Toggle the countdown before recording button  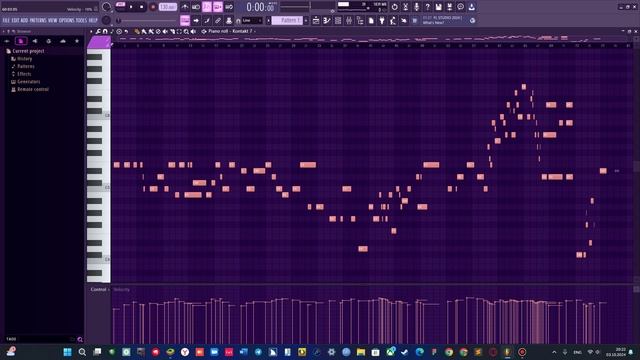[207, 7]
